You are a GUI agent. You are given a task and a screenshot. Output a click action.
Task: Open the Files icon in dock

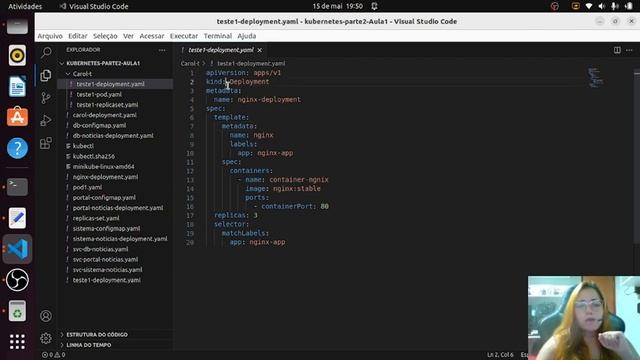point(17,26)
